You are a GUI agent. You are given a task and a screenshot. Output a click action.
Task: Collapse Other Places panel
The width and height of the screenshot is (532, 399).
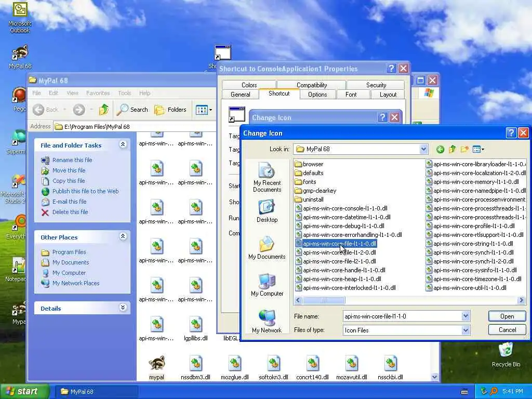click(x=123, y=236)
